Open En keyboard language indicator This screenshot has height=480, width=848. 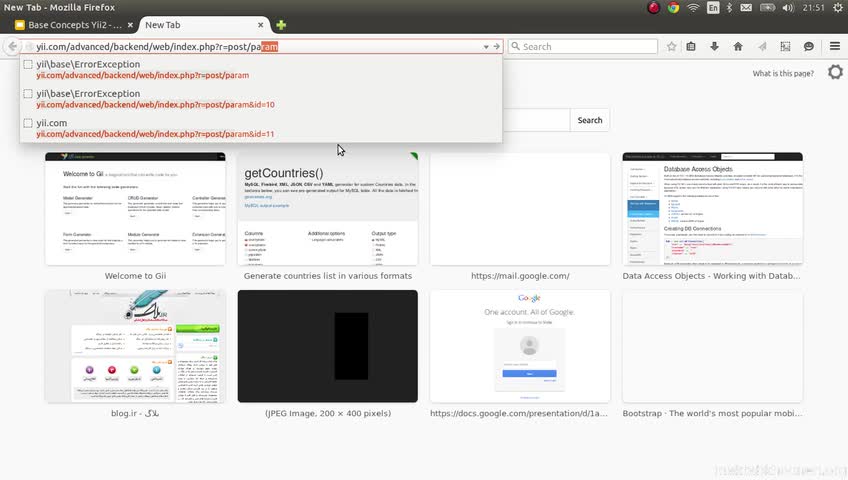713,8
